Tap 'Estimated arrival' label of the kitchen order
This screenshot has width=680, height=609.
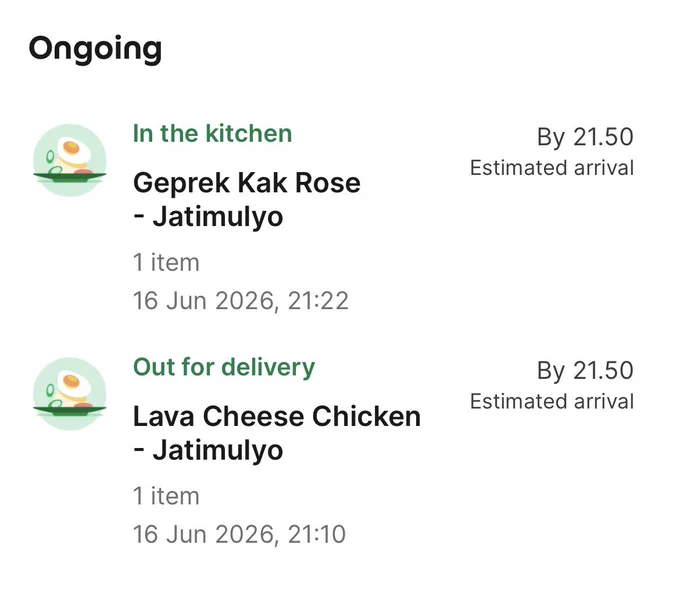tap(552, 168)
